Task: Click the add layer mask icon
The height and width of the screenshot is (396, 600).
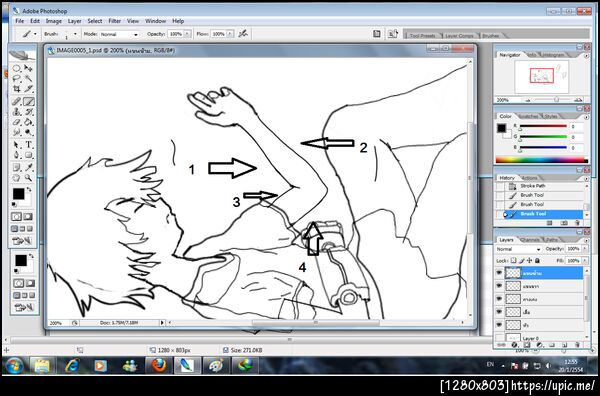Action: coord(527,345)
